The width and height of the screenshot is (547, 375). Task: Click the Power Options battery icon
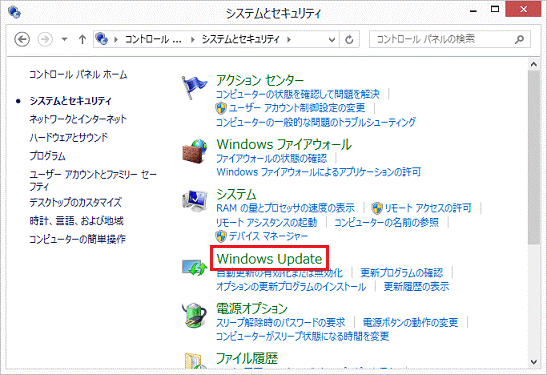[x=195, y=315]
